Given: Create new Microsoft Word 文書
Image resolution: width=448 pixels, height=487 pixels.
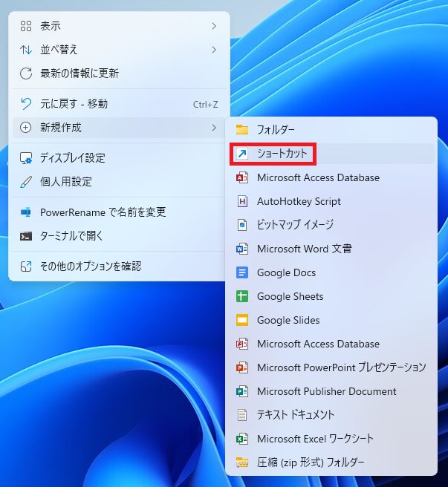Looking at the screenshot, I should pyautogui.click(x=331, y=249).
